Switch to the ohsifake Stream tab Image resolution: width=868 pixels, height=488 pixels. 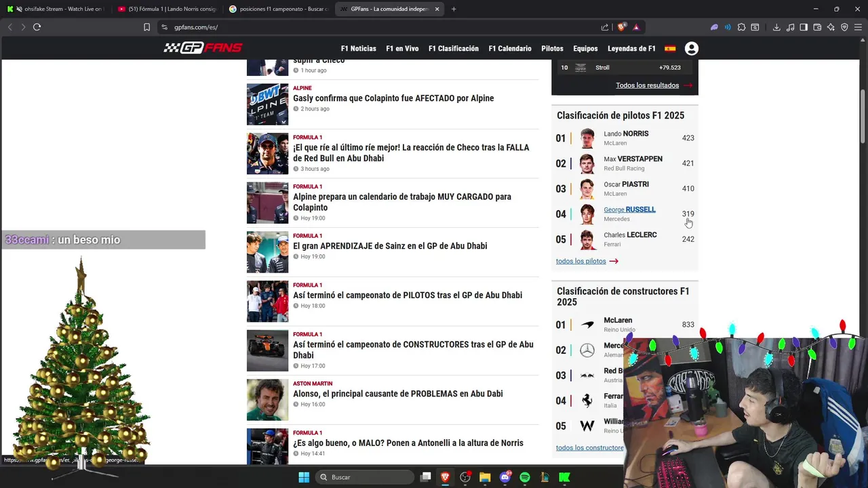(56, 9)
